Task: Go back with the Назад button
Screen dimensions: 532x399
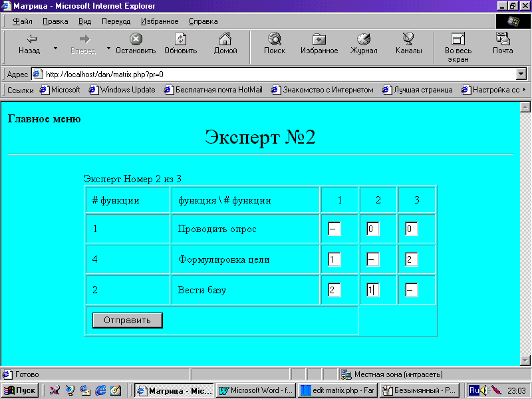Action: click(29, 45)
